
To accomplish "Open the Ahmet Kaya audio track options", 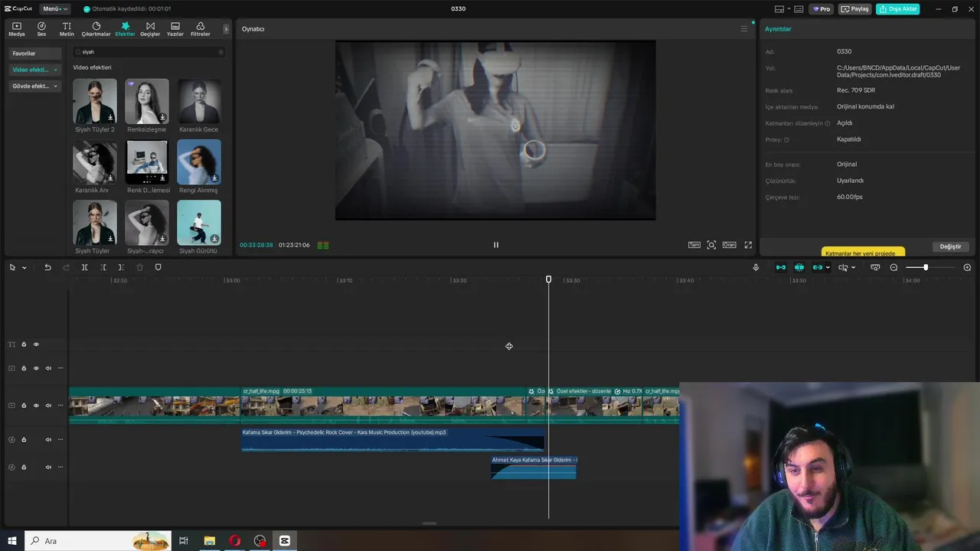I will point(60,467).
